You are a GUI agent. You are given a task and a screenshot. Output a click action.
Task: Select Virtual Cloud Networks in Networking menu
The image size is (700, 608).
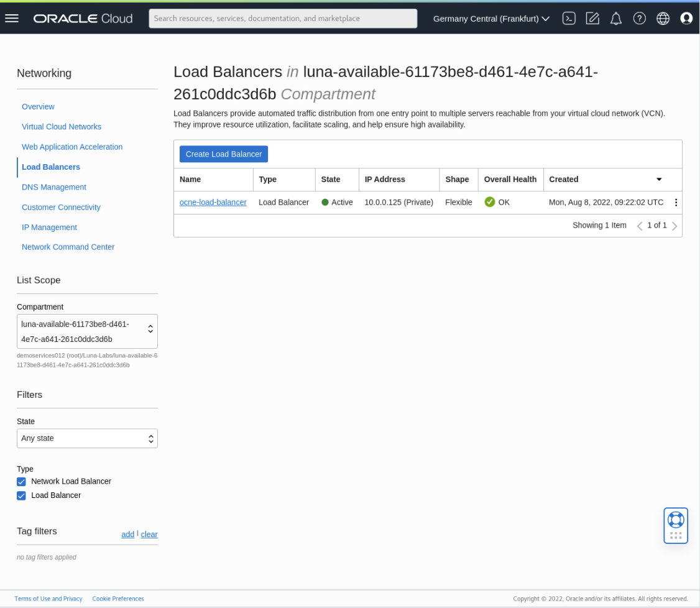coord(62,127)
